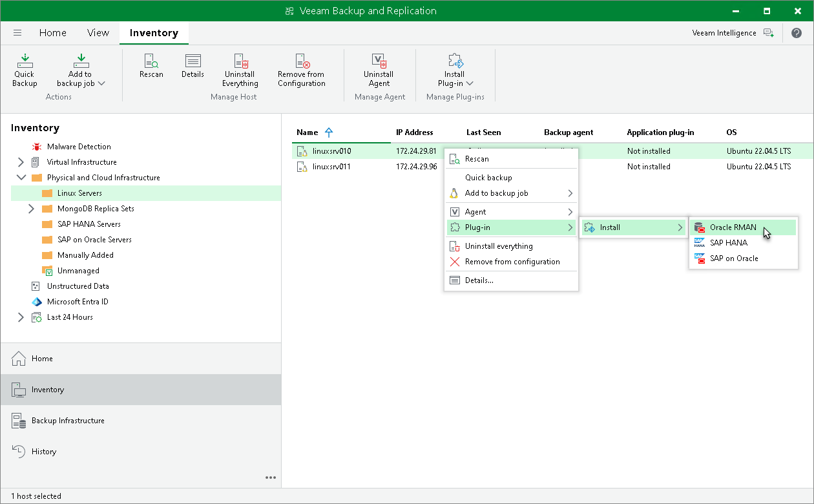This screenshot has height=504, width=814.
Task: Open the Install Plug-in ribbon dropdown arrow
Action: tap(470, 83)
